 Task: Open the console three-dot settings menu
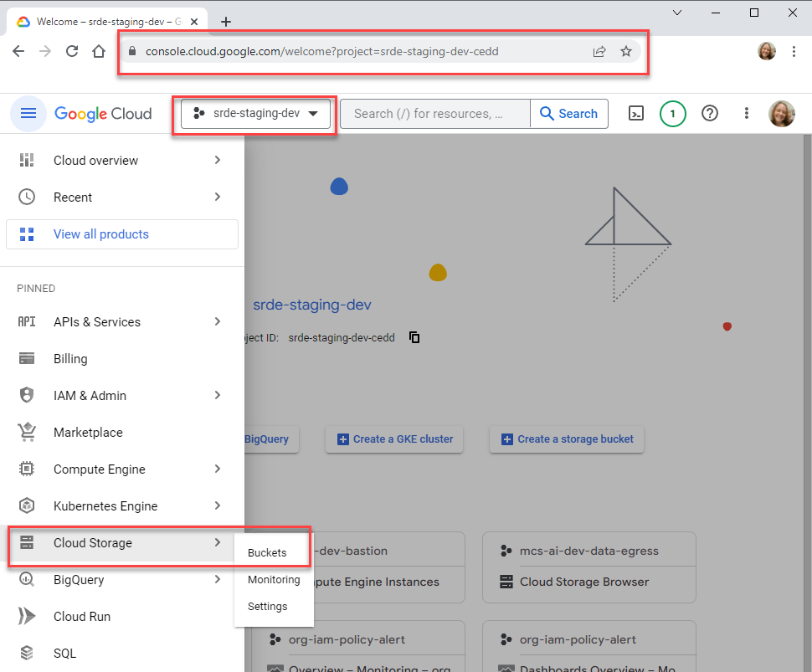pos(746,113)
